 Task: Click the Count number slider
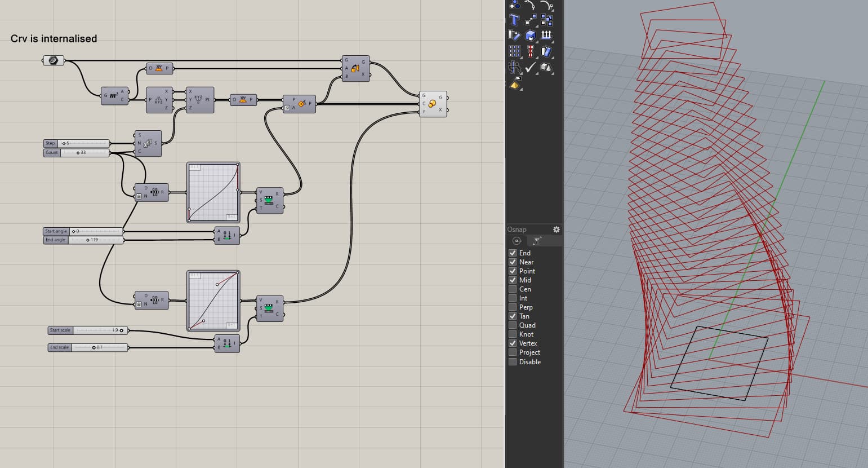pos(77,153)
